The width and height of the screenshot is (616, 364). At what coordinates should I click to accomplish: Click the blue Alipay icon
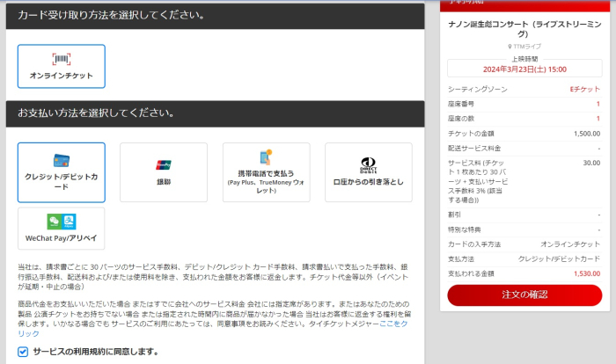tap(70, 222)
